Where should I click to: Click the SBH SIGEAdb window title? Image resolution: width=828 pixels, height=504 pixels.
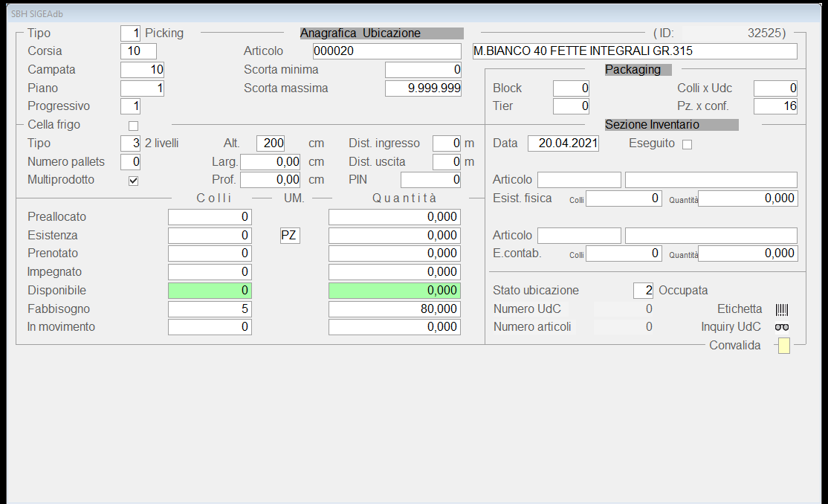point(37,14)
